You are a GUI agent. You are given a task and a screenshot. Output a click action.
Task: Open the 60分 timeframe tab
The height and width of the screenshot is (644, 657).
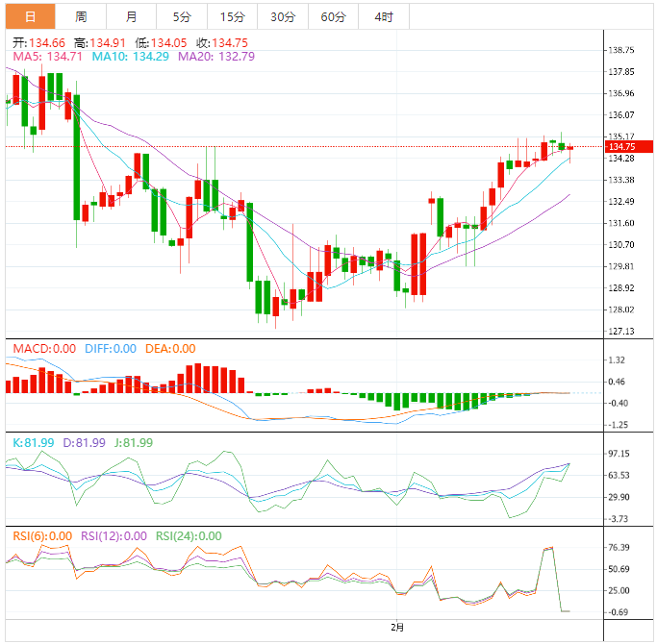point(334,16)
